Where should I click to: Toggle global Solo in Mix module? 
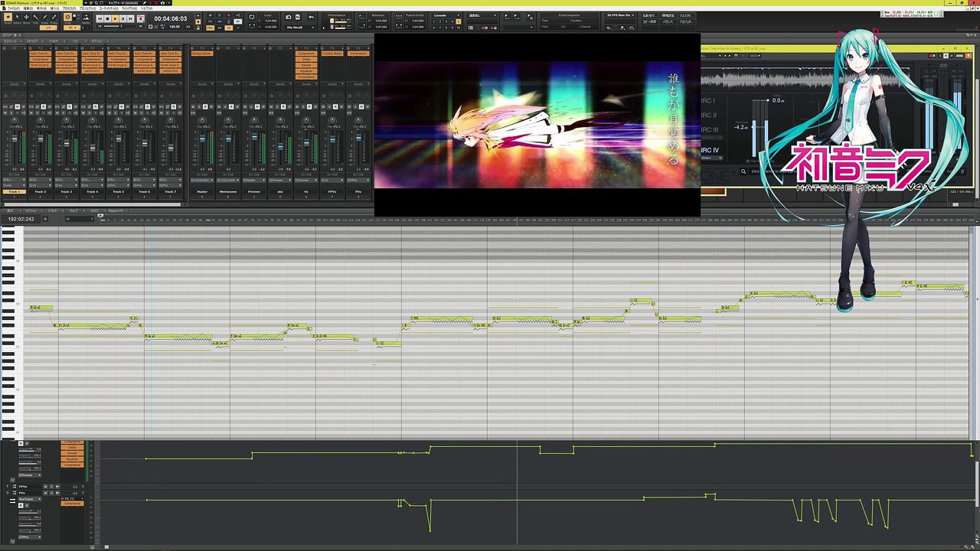tap(219, 15)
